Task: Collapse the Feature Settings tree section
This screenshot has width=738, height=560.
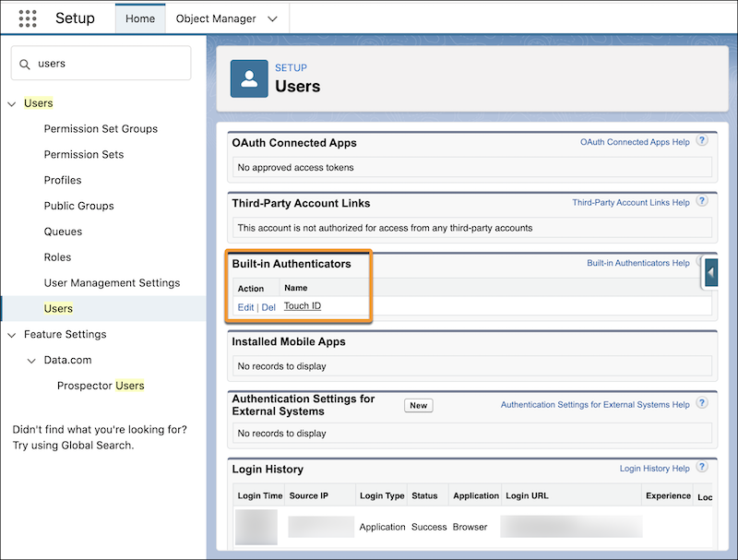Action: point(12,335)
